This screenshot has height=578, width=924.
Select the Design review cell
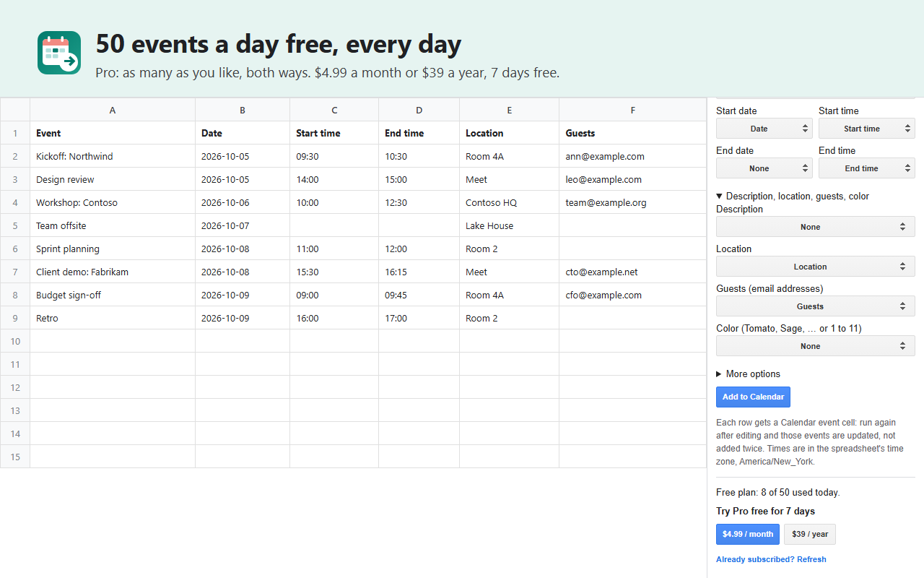pyautogui.click(x=113, y=179)
